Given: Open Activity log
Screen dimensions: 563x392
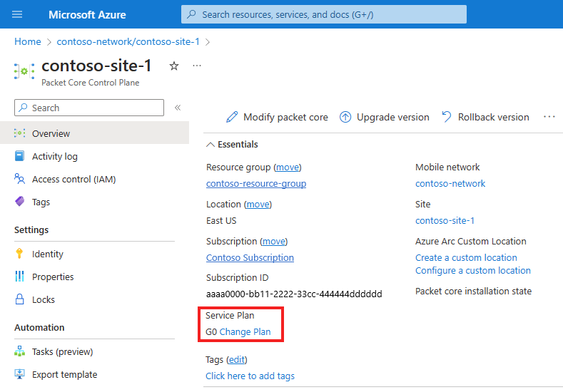Looking at the screenshot, I should click(54, 156).
